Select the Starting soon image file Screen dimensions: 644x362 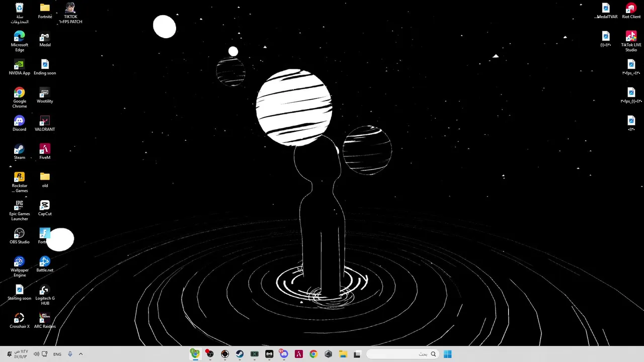tap(19, 292)
